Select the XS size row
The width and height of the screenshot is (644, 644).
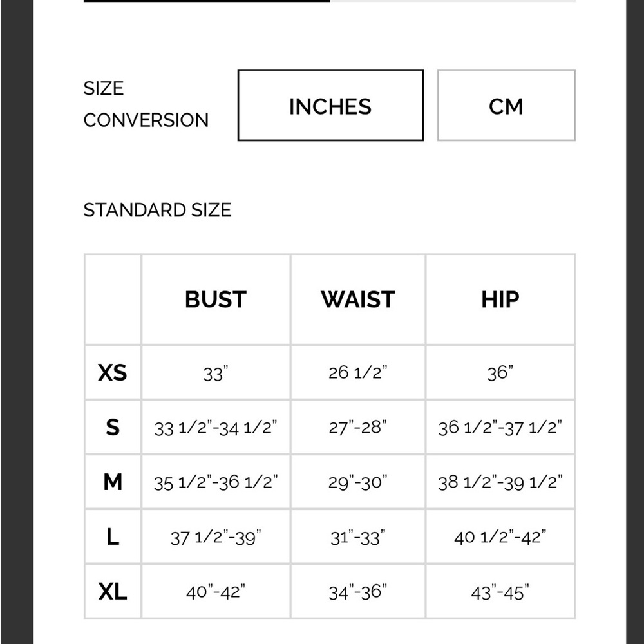click(112, 372)
